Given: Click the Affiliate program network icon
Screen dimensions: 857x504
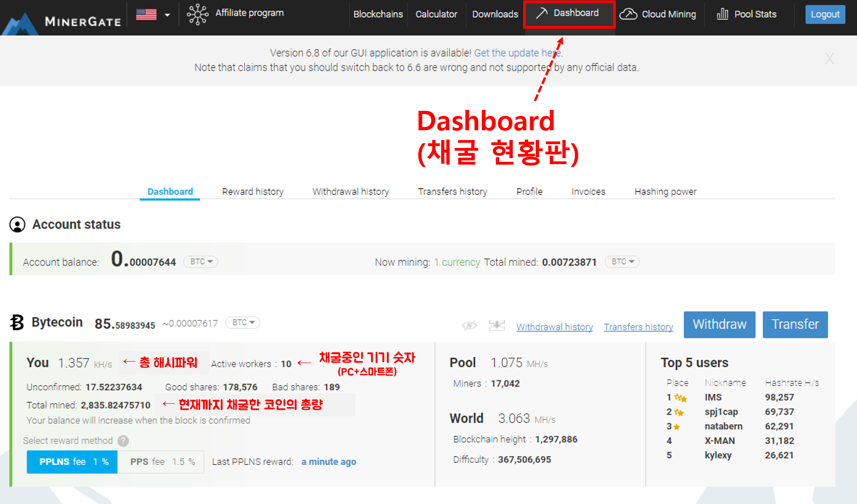Looking at the screenshot, I should [198, 14].
